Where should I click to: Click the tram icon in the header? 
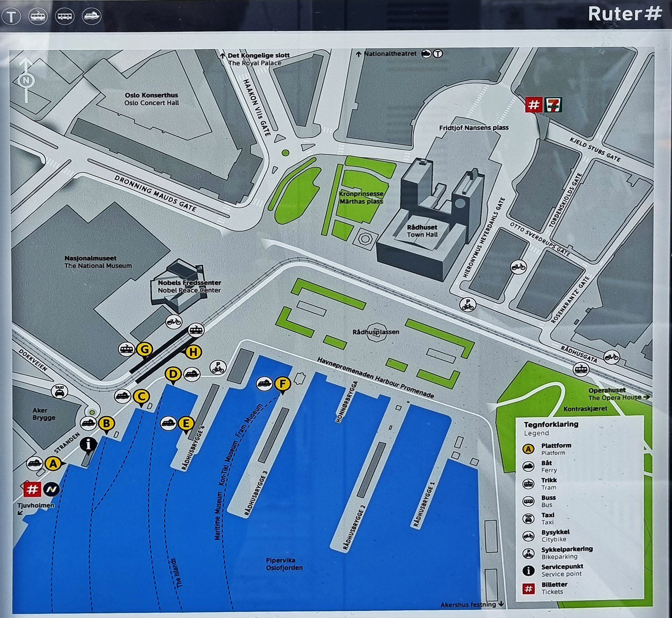click(38, 16)
